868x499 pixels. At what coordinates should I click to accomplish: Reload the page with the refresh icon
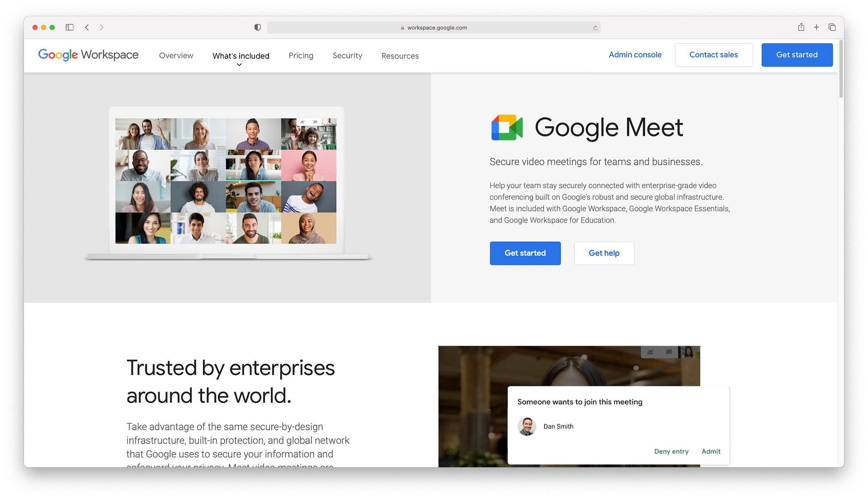tap(595, 28)
